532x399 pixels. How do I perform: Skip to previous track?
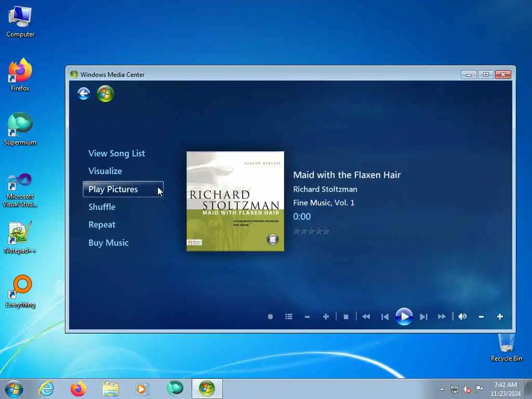pyautogui.click(x=385, y=317)
